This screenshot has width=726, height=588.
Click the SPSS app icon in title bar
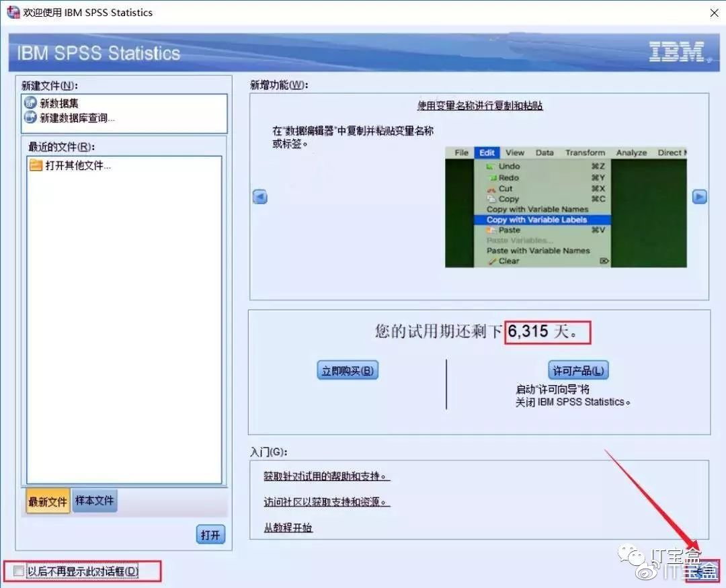(x=13, y=12)
